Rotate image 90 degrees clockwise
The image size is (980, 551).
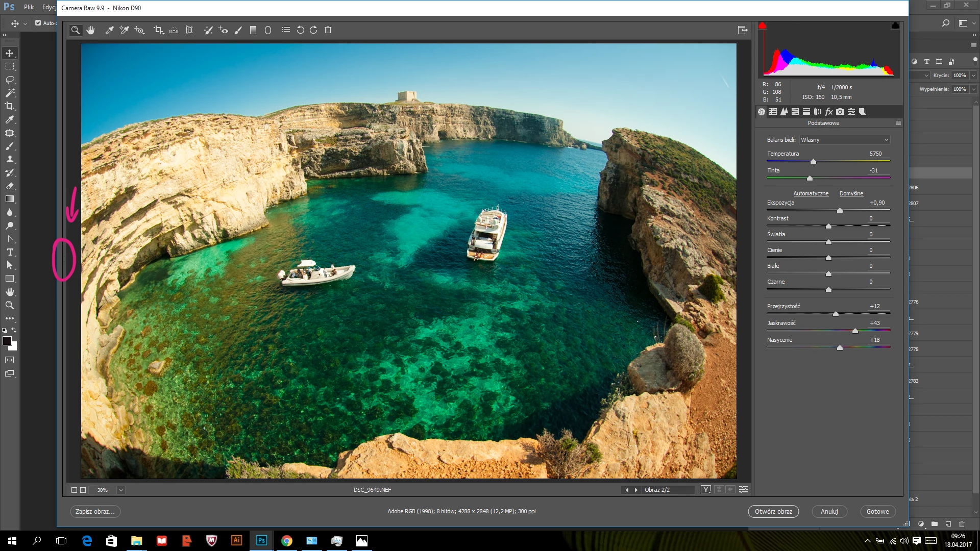point(313,30)
